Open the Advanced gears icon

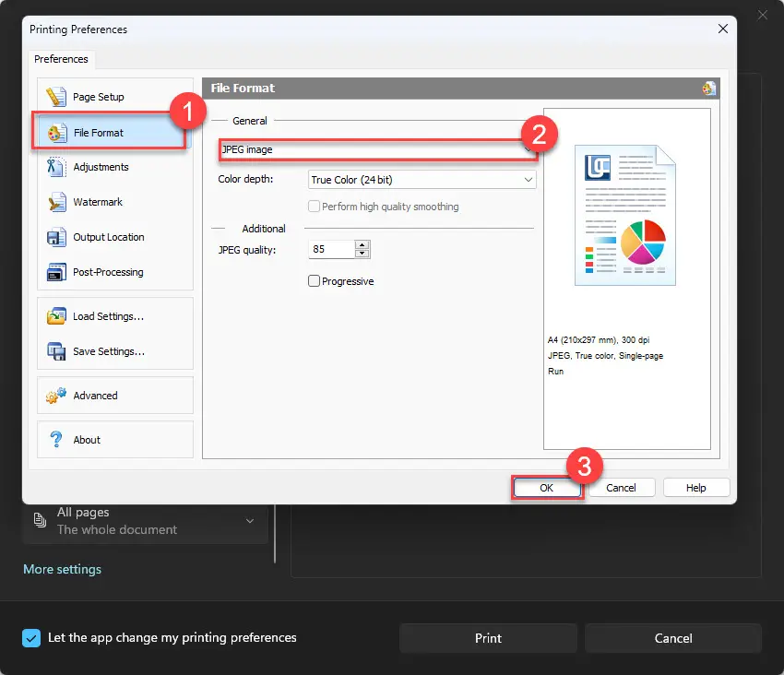pyautogui.click(x=56, y=395)
